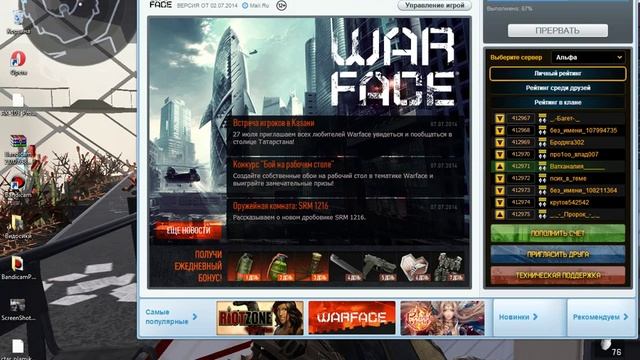The image size is (640, 360).
Task: Open the Видосики folder on the desktop
Action: 18,227
